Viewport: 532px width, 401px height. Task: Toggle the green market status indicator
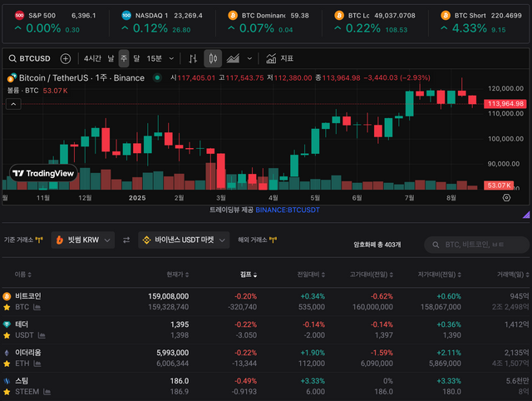click(x=157, y=77)
